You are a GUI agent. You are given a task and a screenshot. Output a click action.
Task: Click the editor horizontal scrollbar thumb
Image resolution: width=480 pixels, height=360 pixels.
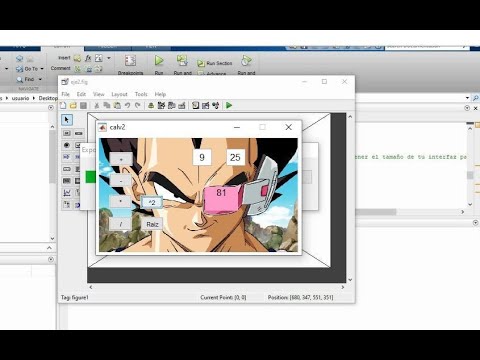[376, 212]
